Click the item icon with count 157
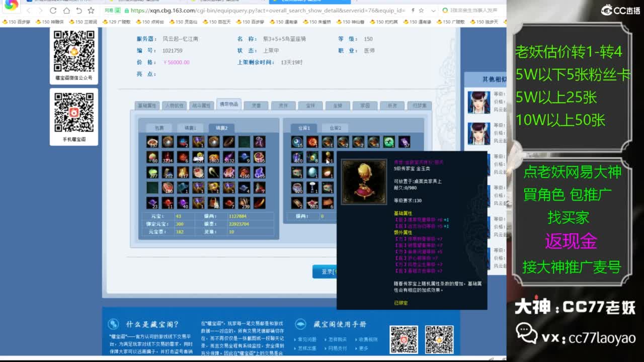 click(x=152, y=142)
